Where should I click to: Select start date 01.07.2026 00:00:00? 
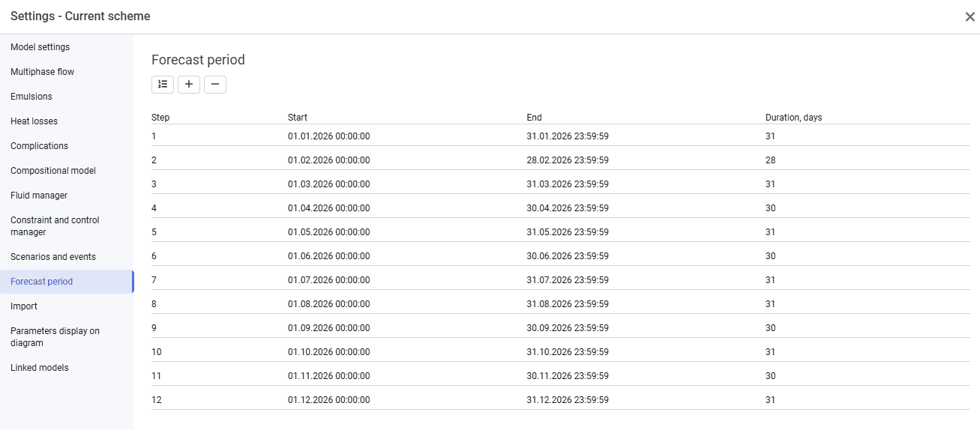tap(328, 280)
